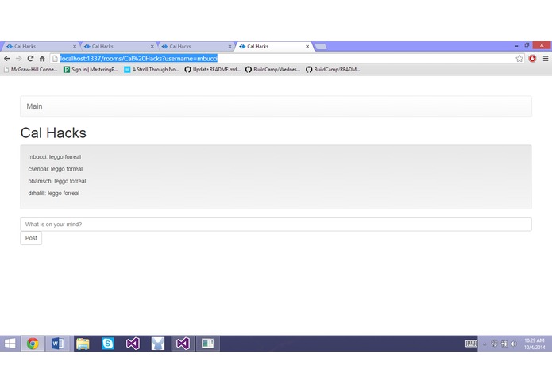Open the Windows Start button
This screenshot has width=552, height=392.
[10, 344]
